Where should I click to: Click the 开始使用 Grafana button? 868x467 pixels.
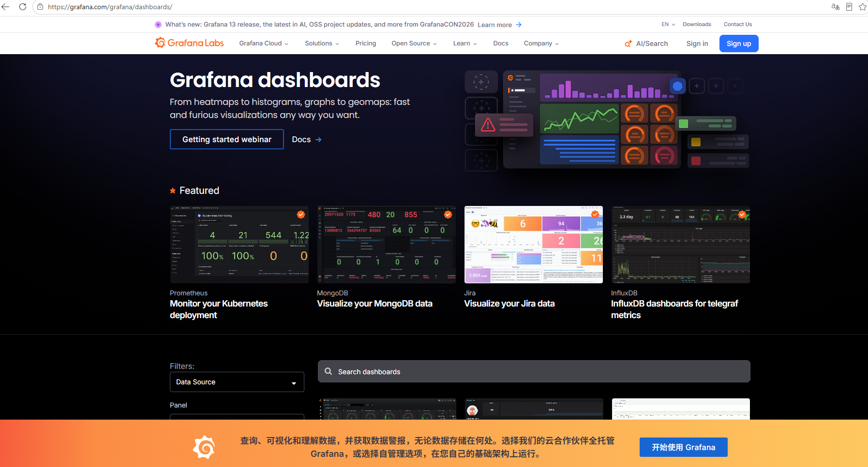pyautogui.click(x=683, y=447)
